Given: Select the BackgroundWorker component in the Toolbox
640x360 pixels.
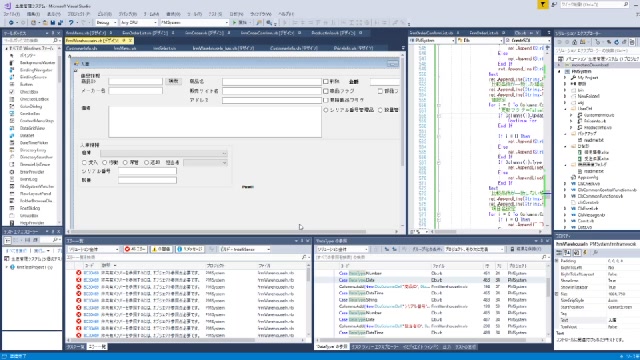Looking at the screenshot, I should tap(37, 63).
